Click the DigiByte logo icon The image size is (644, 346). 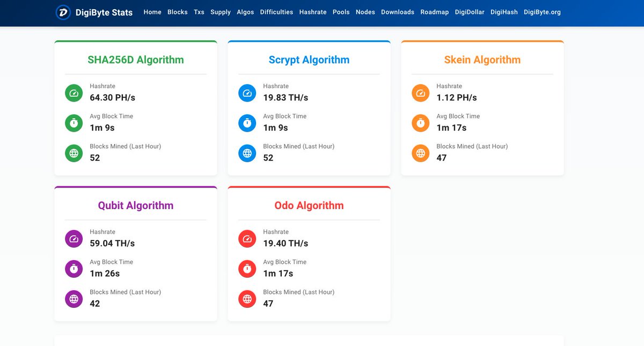point(63,12)
